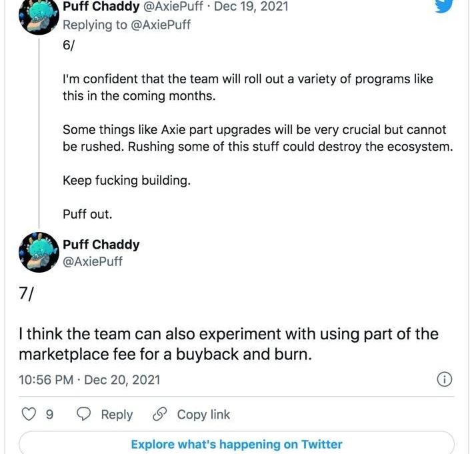The image size is (476, 454).
Task: Click Puff Chaddy name in top tweet
Action: pyautogui.click(x=101, y=6)
